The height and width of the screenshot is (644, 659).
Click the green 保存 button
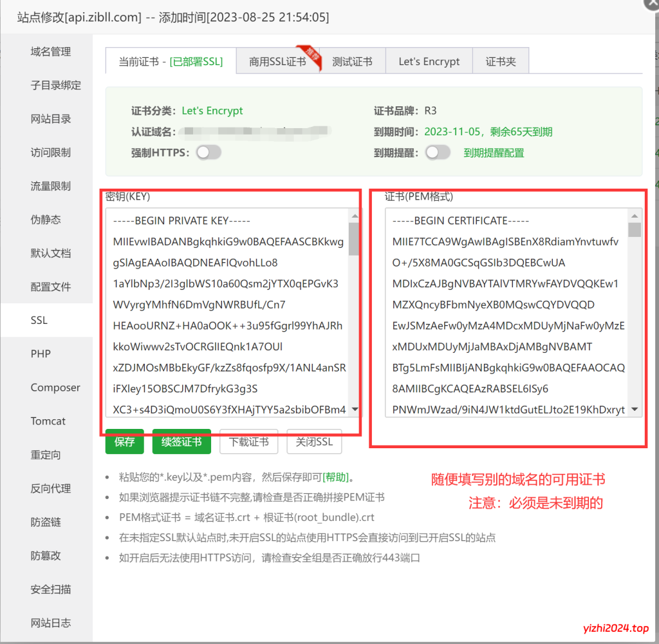coord(124,442)
